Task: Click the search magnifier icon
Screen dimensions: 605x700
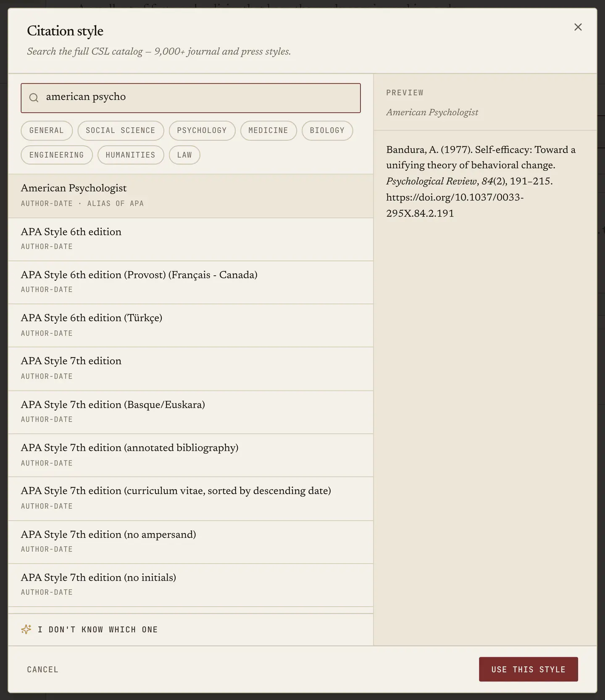Action: coord(34,98)
